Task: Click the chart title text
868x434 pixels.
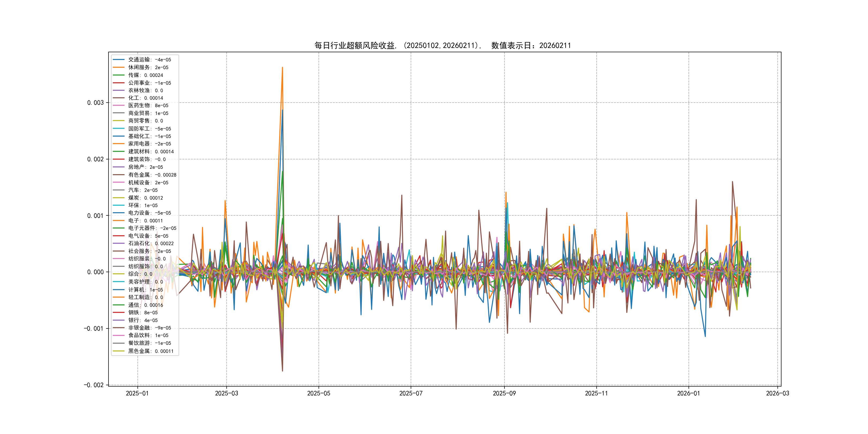Action: pos(442,46)
